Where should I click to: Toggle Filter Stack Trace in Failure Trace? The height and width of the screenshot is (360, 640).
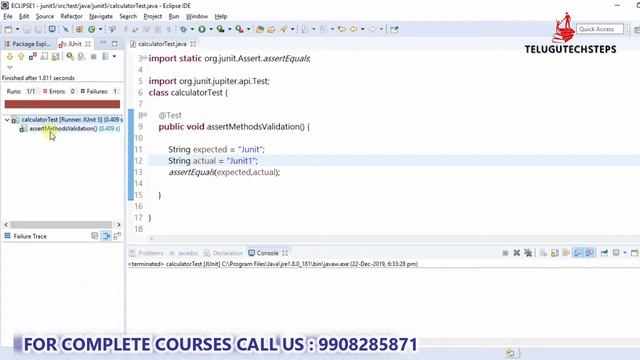pyautogui.click(x=106, y=236)
